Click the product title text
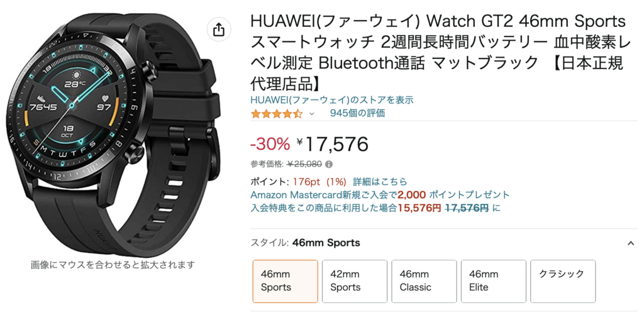 [438, 53]
